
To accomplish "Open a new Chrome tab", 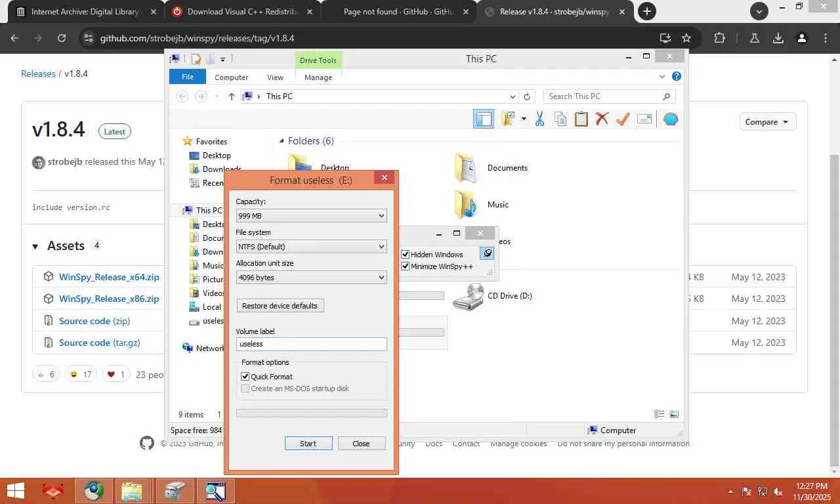I will pos(647,11).
